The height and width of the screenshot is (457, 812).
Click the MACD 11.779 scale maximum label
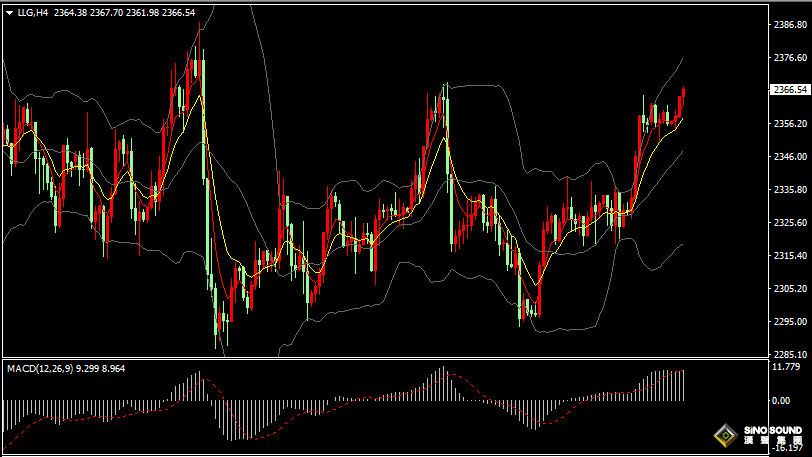[786, 367]
